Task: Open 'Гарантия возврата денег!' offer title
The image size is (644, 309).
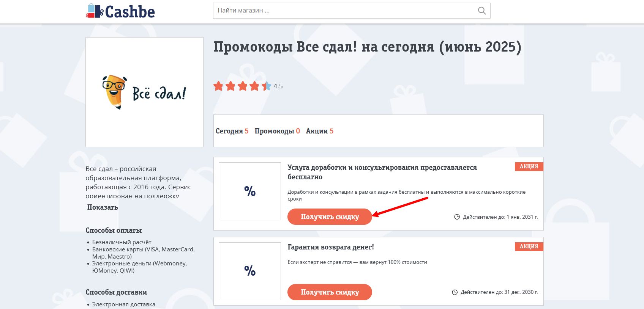Action: pyautogui.click(x=331, y=247)
